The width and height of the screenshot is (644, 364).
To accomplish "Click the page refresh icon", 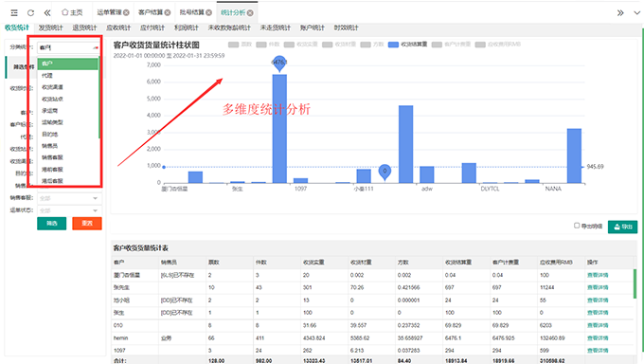I will (x=31, y=12).
